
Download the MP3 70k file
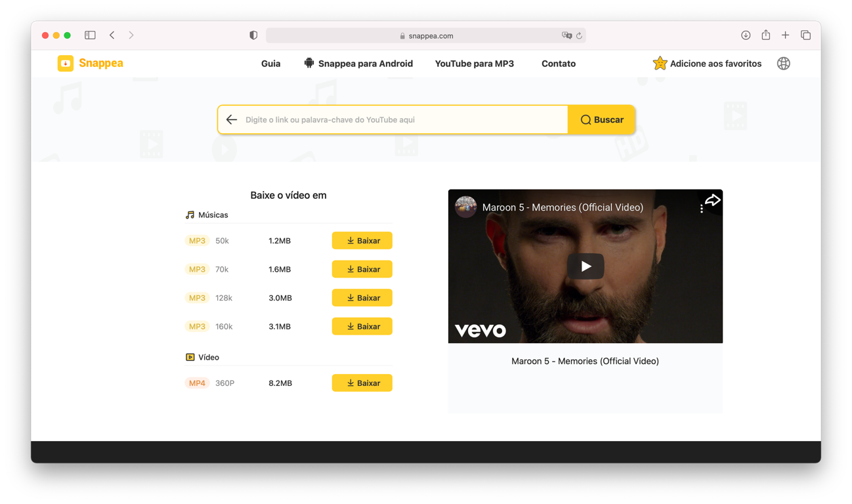[362, 269]
